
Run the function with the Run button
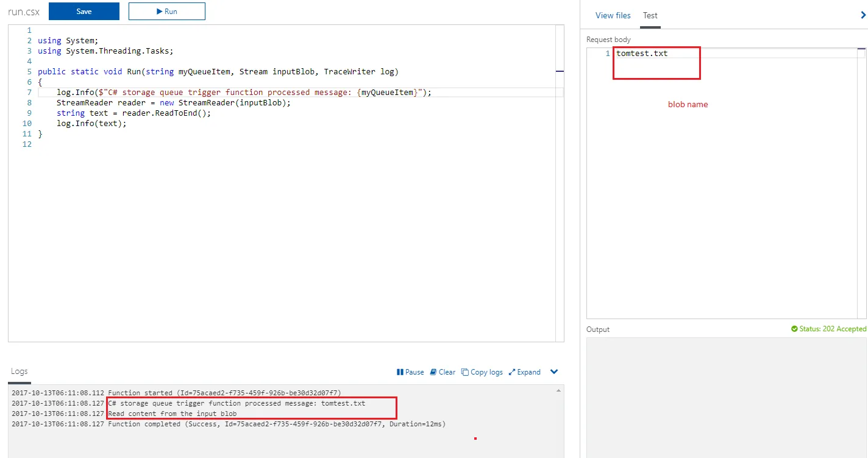[x=167, y=11]
